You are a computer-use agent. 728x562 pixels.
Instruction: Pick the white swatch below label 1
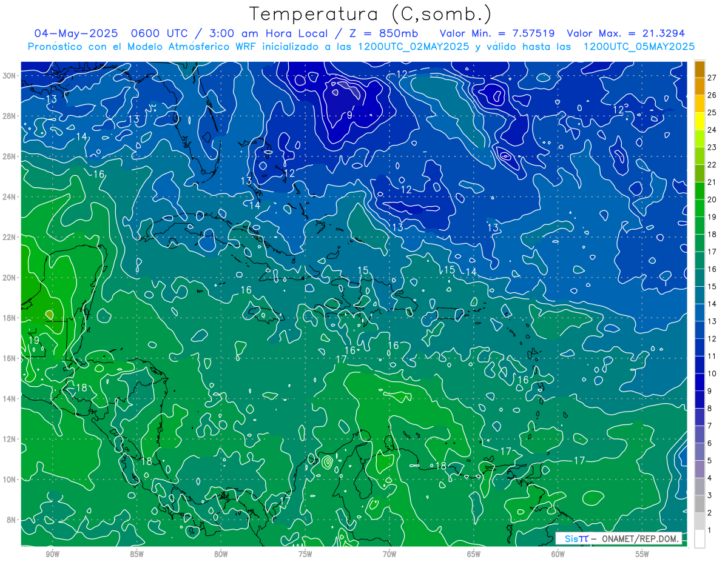699,539
